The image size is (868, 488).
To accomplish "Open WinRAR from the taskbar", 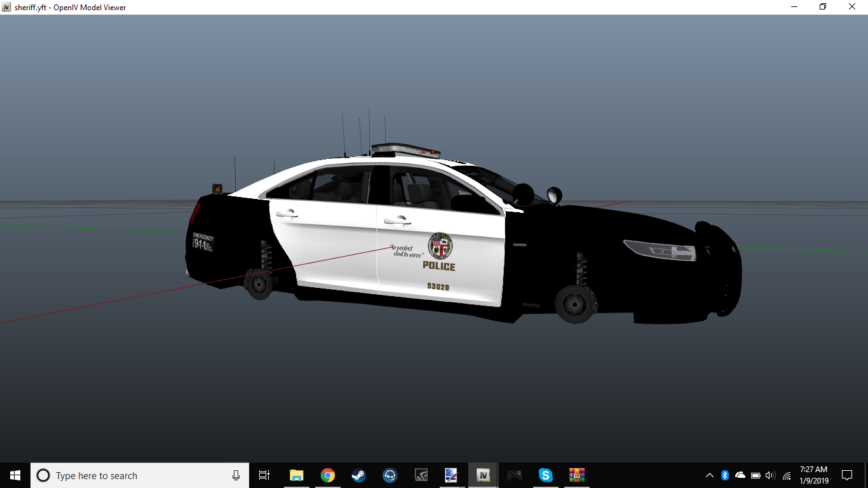I will point(576,475).
